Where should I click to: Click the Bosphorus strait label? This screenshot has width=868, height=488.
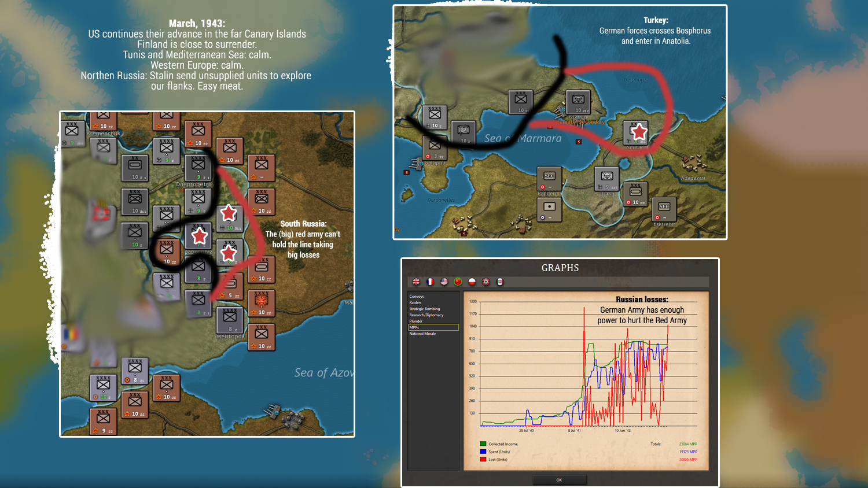[x=635, y=80]
